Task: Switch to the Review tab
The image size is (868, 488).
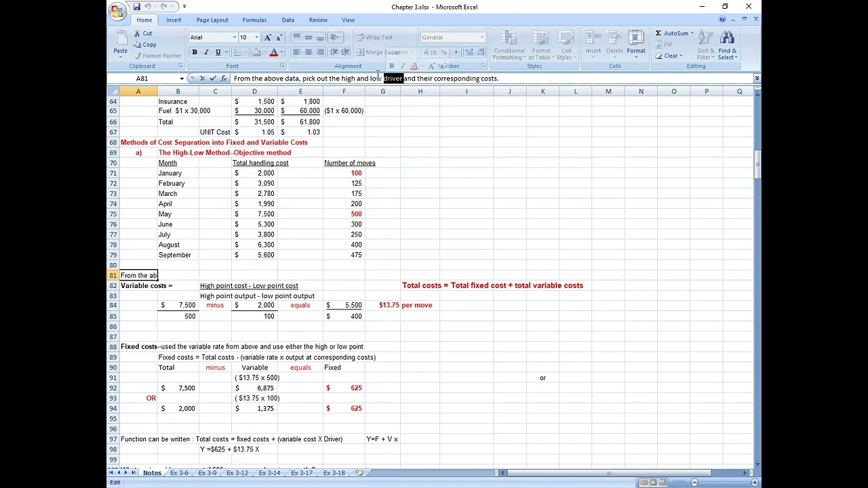Action: pyautogui.click(x=318, y=20)
